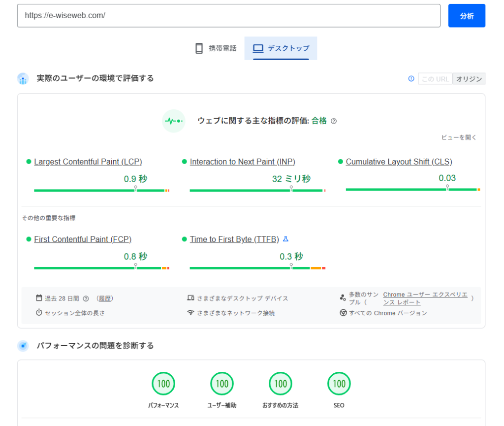Select the ユーザー補助 100 score gauge
Screen dimensions: 504x426
222,384
